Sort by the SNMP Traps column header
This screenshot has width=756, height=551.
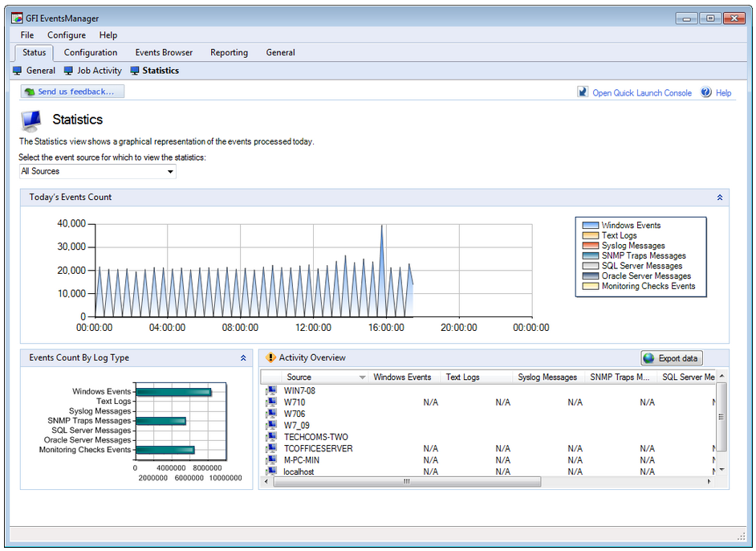(x=620, y=378)
